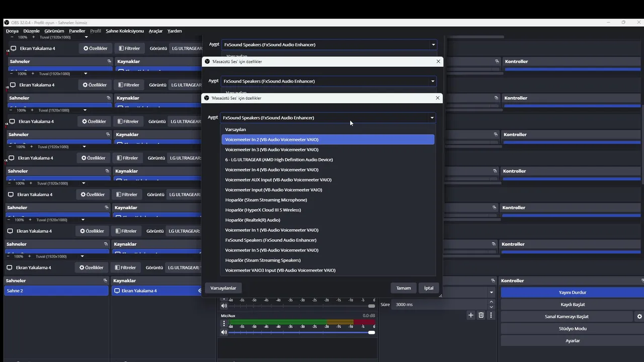
Task: Select Hoparlör (Realtek(R) Audio)
Action: click(x=328, y=220)
